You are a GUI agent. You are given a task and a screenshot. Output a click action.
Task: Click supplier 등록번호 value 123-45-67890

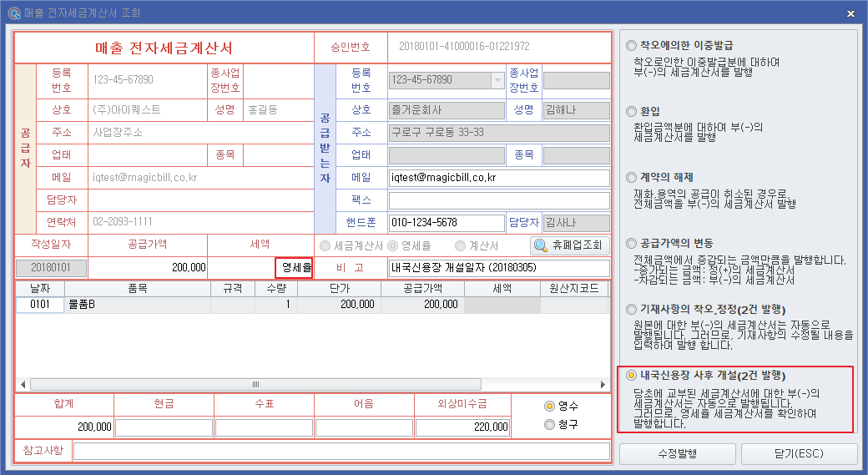click(123, 79)
